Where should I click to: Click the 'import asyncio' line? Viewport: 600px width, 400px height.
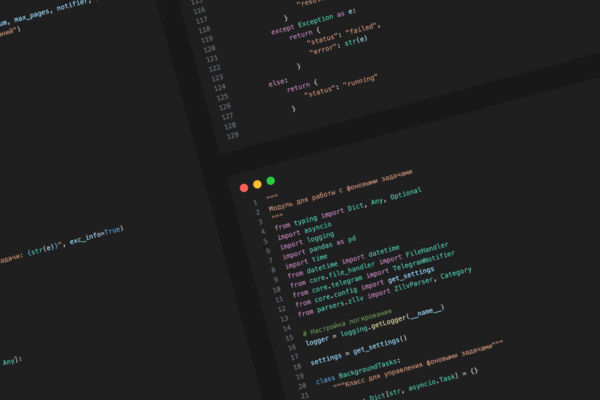tap(304, 231)
